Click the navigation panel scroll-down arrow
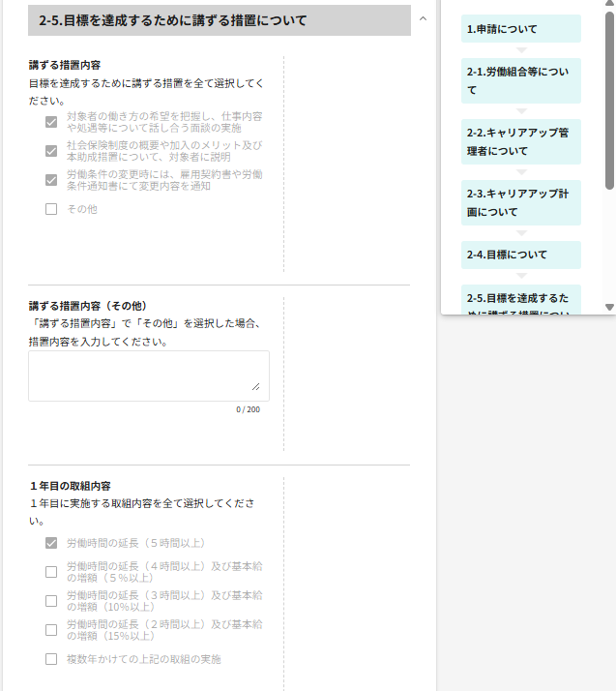This screenshot has height=691, width=616. [x=609, y=307]
